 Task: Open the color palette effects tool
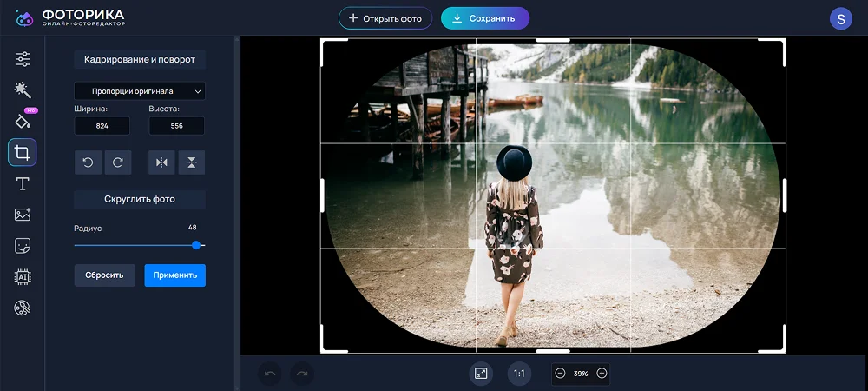click(x=23, y=308)
